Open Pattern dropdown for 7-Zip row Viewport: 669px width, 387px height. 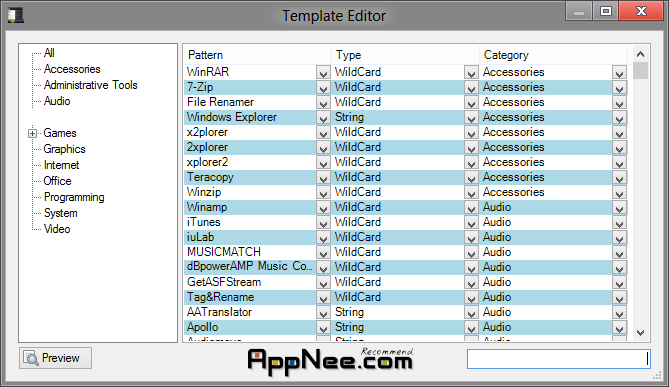(323, 87)
